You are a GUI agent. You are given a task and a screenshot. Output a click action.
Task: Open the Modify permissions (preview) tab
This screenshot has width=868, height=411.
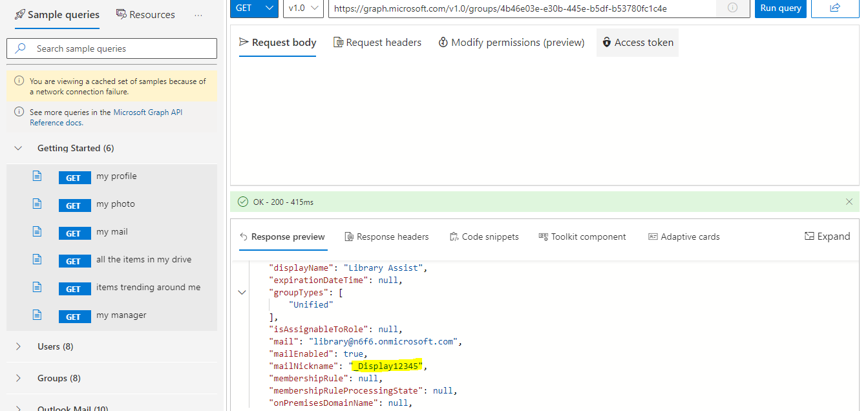pyautogui.click(x=511, y=43)
